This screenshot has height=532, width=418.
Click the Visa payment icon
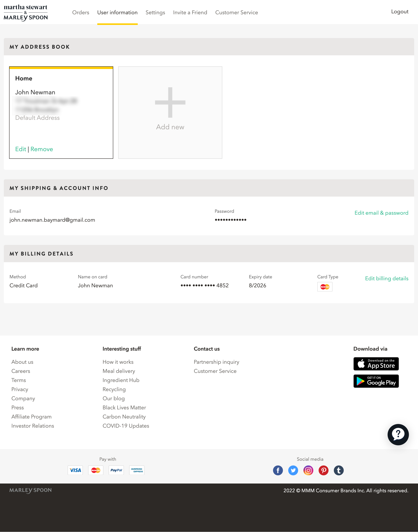coord(75,470)
